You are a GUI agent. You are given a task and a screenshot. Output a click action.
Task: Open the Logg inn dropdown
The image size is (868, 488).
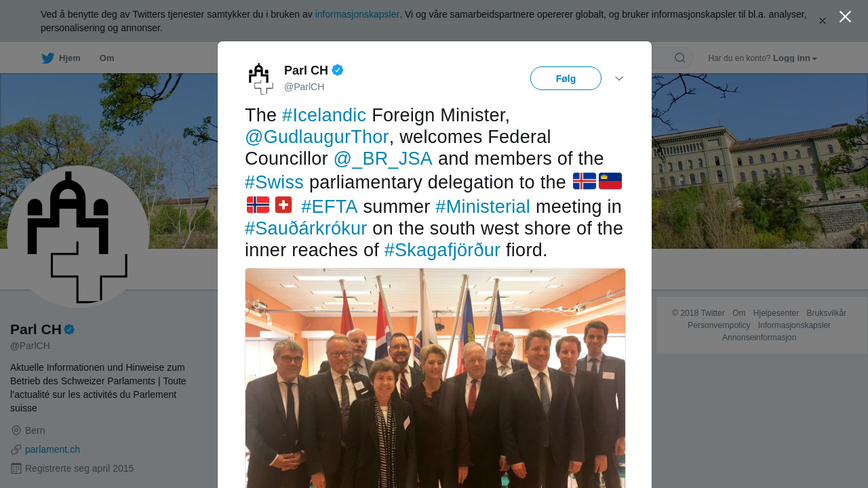coord(795,58)
